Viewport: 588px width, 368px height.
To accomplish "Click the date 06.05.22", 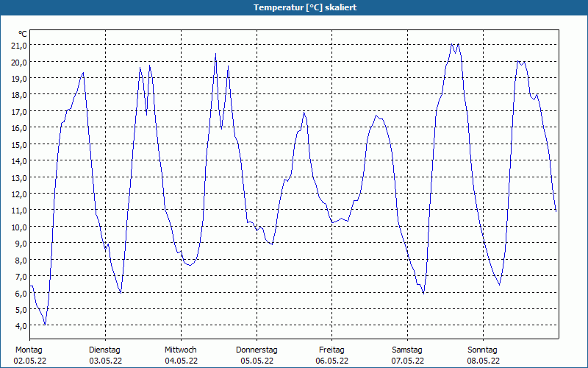I will [x=332, y=361].
